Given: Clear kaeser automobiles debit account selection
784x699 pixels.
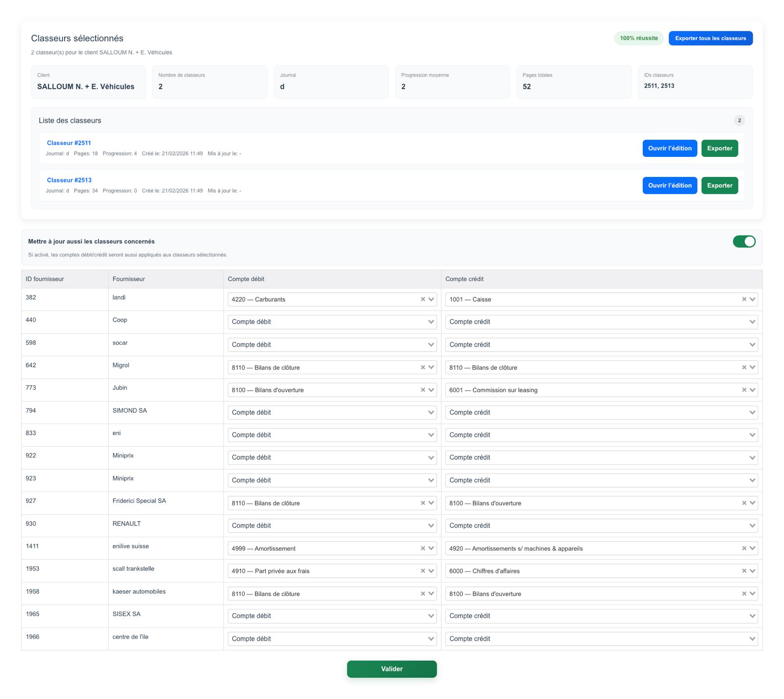Looking at the screenshot, I should pos(423,594).
